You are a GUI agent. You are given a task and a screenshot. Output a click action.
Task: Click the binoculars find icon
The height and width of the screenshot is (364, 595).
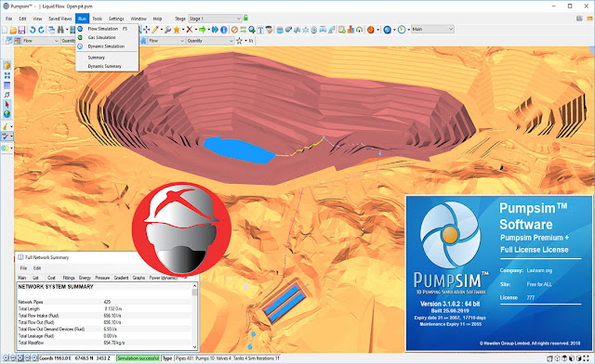click(60, 30)
